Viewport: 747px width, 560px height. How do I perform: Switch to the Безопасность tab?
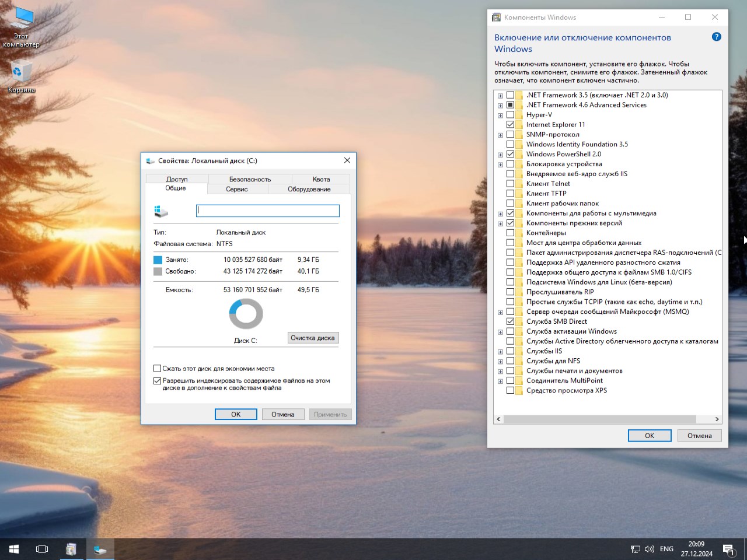250,179
